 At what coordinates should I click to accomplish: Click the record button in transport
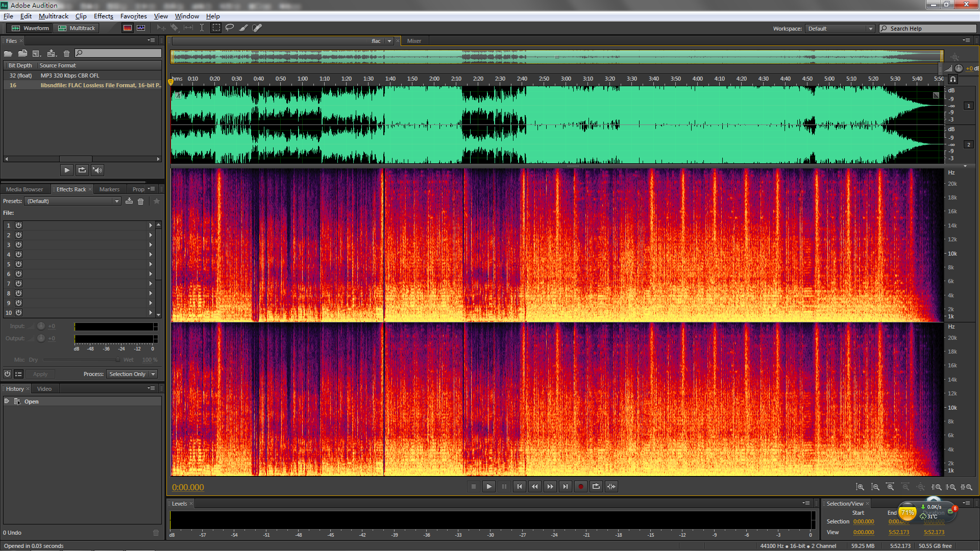point(580,487)
